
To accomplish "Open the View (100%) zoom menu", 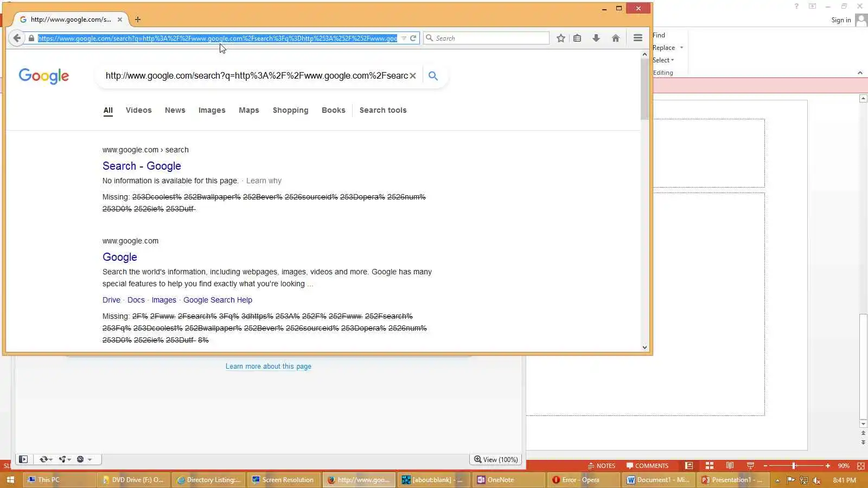I will point(496,459).
